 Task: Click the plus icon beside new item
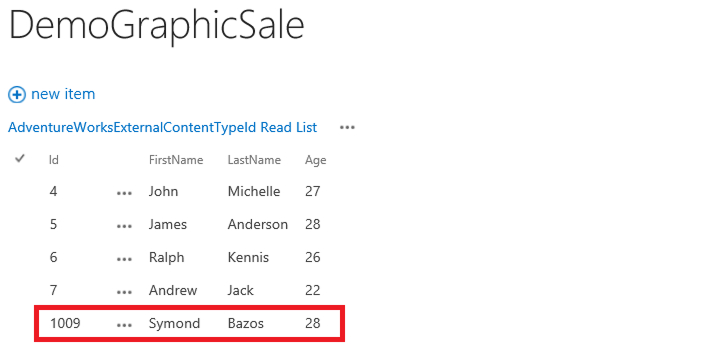click(x=17, y=95)
